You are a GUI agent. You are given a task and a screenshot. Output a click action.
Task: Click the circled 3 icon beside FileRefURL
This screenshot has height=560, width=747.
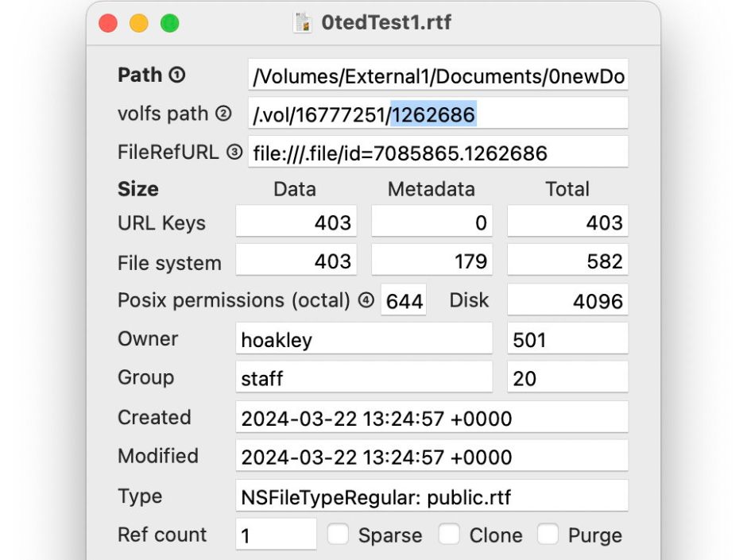click(234, 153)
